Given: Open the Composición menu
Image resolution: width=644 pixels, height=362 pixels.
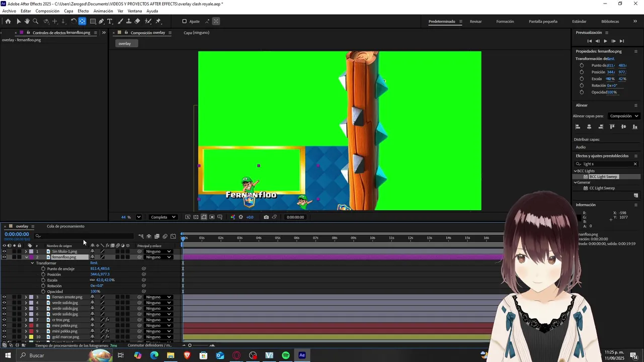Looking at the screenshot, I should tap(47, 11).
